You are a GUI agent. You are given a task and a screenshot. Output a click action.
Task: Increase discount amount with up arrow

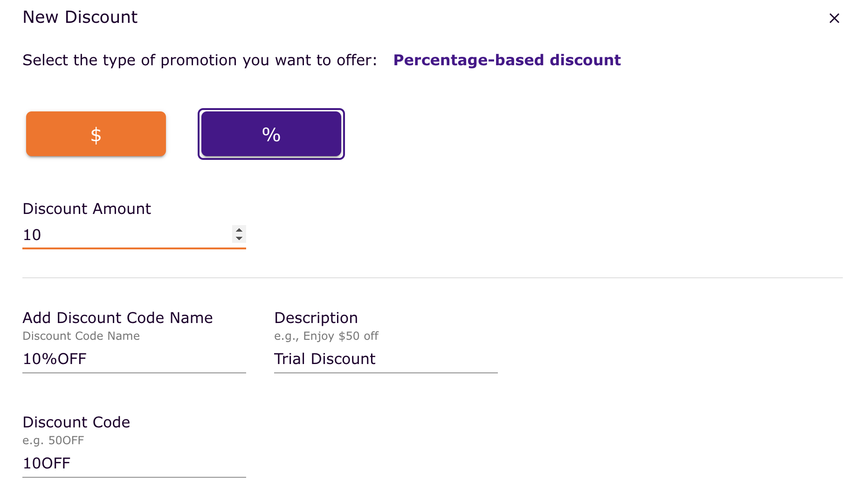pyautogui.click(x=239, y=230)
